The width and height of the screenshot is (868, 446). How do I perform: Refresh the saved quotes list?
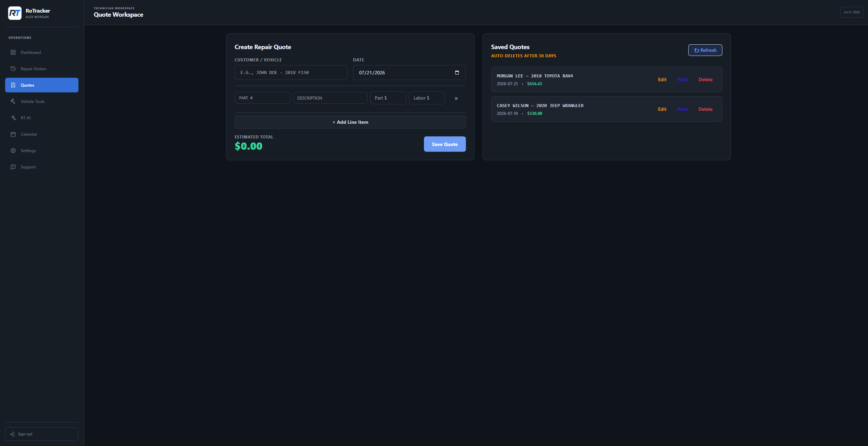click(x=705, y=50)
